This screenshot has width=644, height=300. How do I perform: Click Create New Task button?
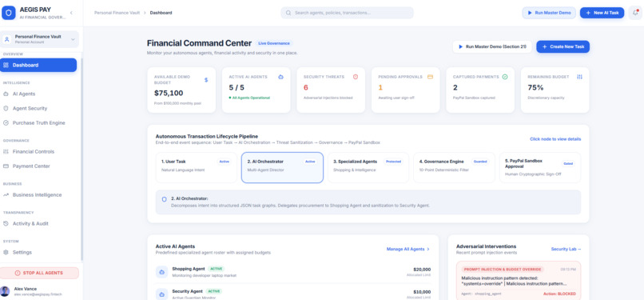click(x=563, y=47)
